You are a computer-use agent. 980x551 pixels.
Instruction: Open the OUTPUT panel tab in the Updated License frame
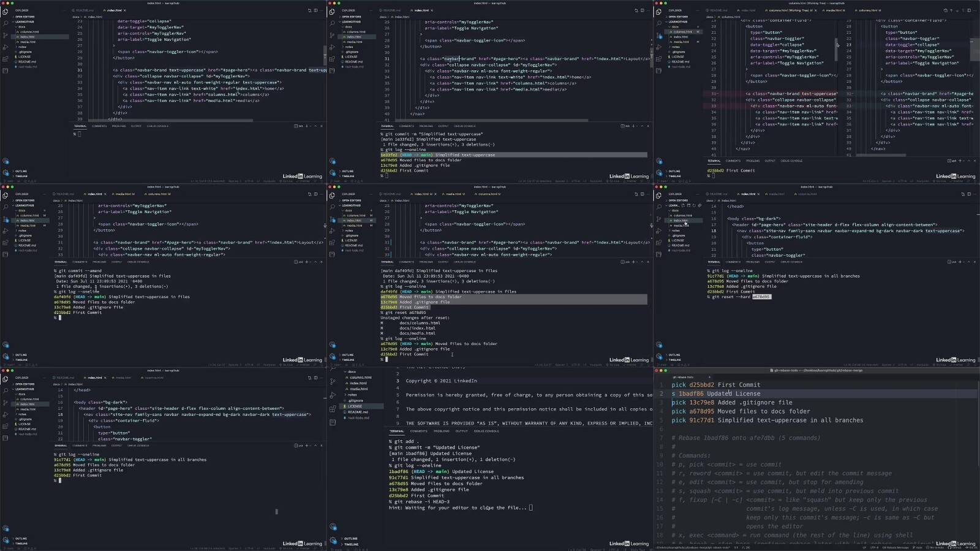coord(462,431)
